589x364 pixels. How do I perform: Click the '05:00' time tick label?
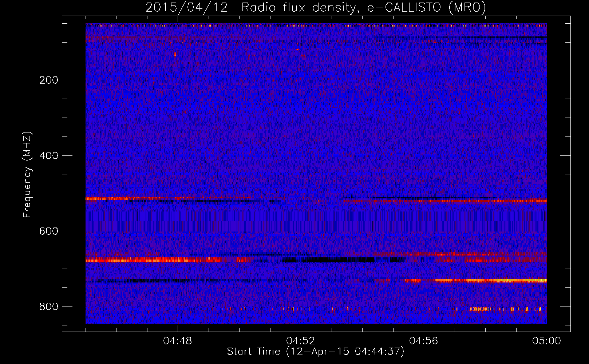(547, 341)
